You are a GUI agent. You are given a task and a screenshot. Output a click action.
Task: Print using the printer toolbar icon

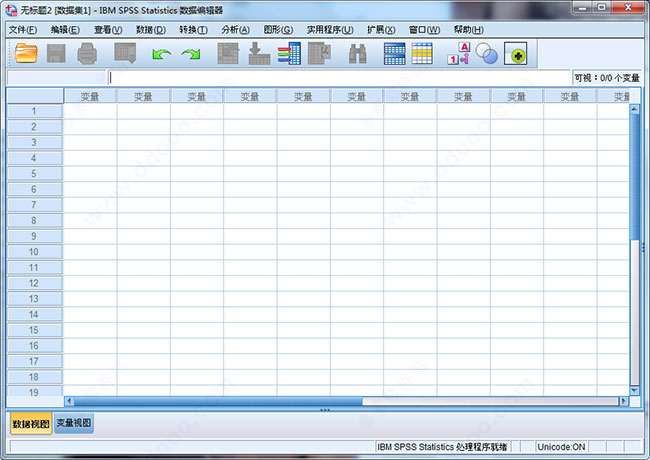(87, 53)
